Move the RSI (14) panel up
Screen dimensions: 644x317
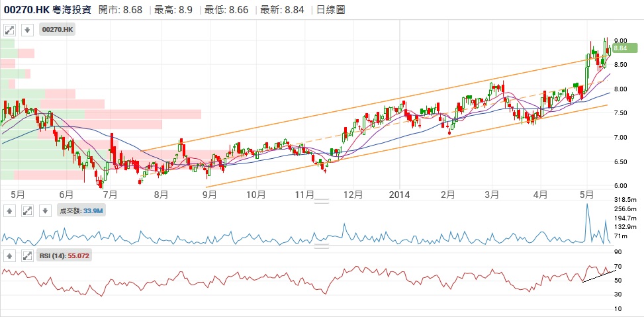pyautogui.click(x=10, y=255)
